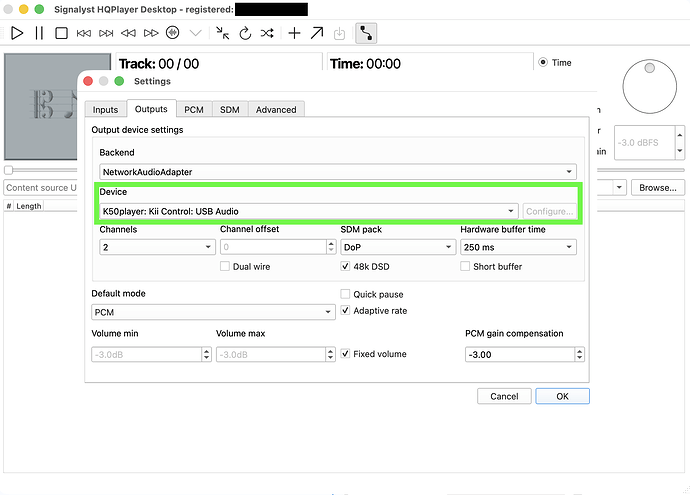Click the Channel offset input field
The width and height of the screenshot is (690, 495).
coord(273,247)
